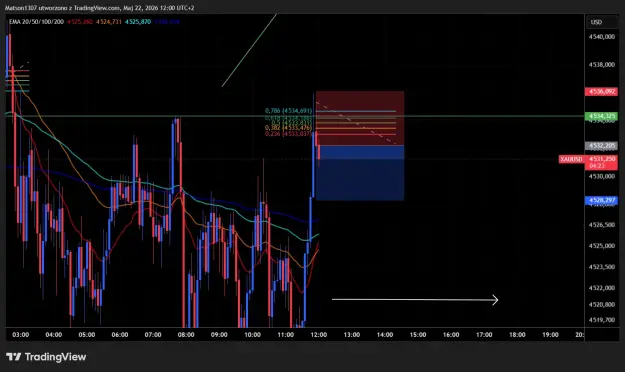
Task: Click the 06:00 time axis label
Action: click(120, 335)
